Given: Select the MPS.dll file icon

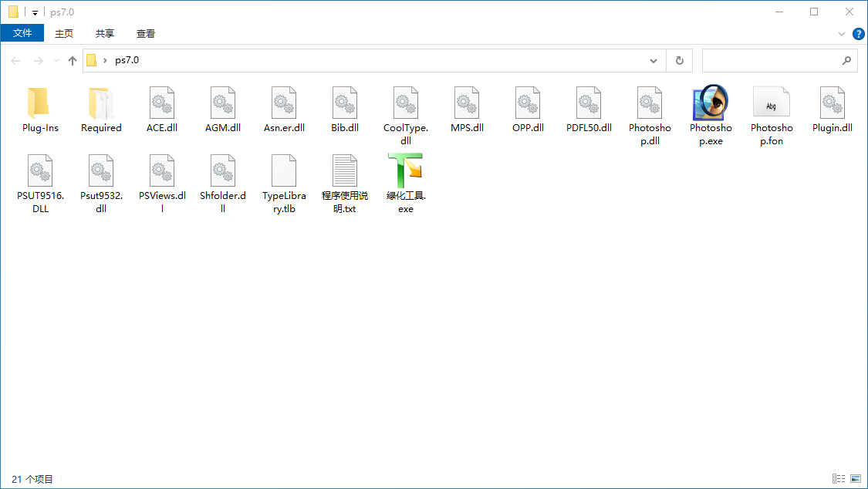Looking at the screenshot, I should click(x=467, y=103).
